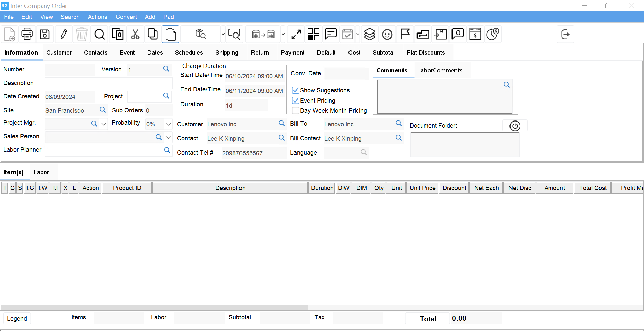Click the Legend button
This screenshot has width=644, height=331.
pyautogui.click(x=17, y=318)
